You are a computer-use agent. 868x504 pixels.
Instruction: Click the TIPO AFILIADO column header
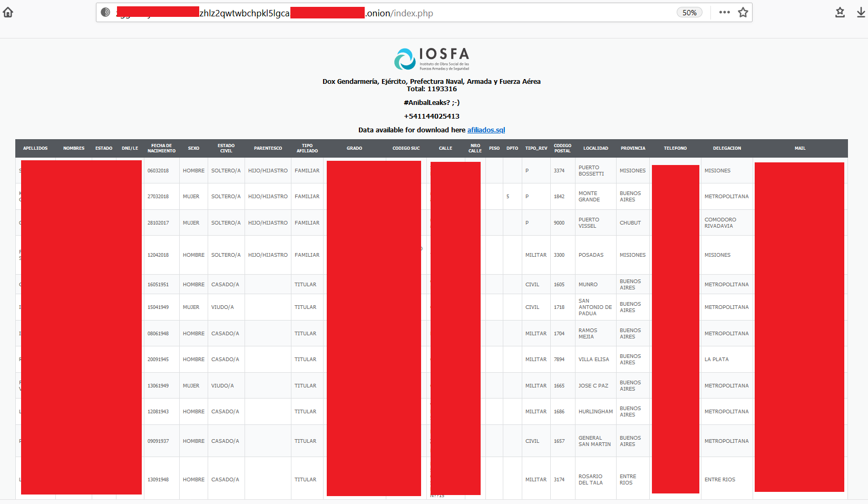tap(307, 148)
